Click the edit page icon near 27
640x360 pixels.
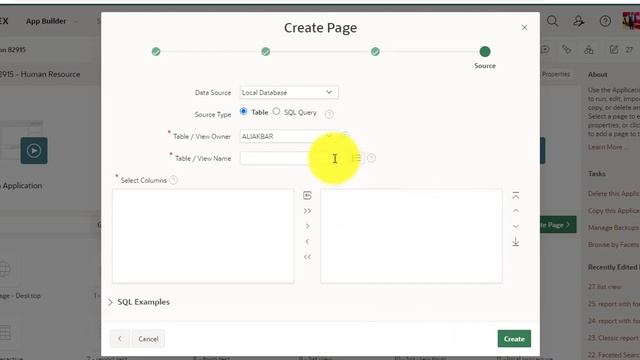614,50
